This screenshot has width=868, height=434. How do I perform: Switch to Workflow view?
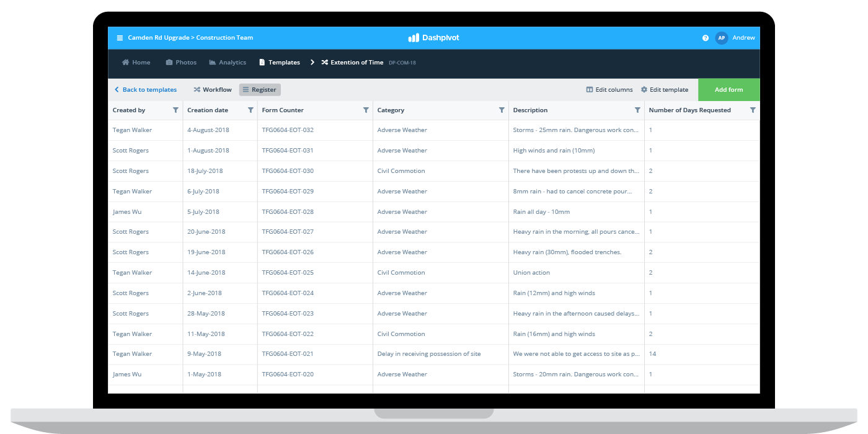click(x=213, y=90)
